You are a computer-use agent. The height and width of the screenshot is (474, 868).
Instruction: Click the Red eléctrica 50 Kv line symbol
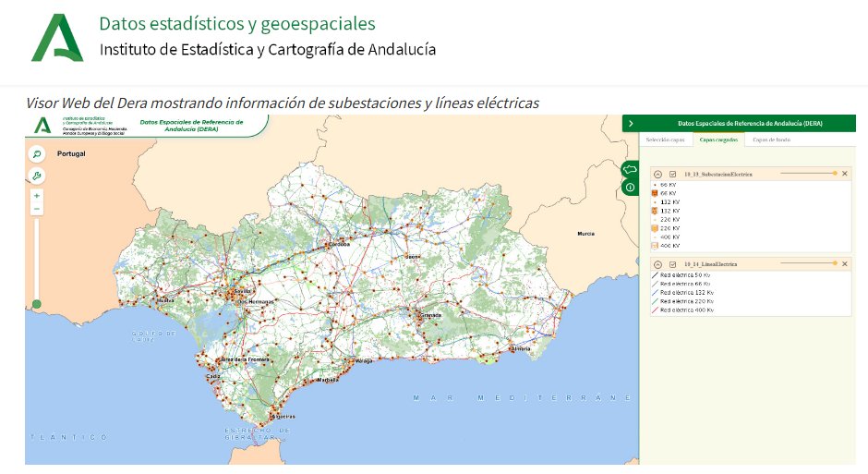(x=656, y=275)
